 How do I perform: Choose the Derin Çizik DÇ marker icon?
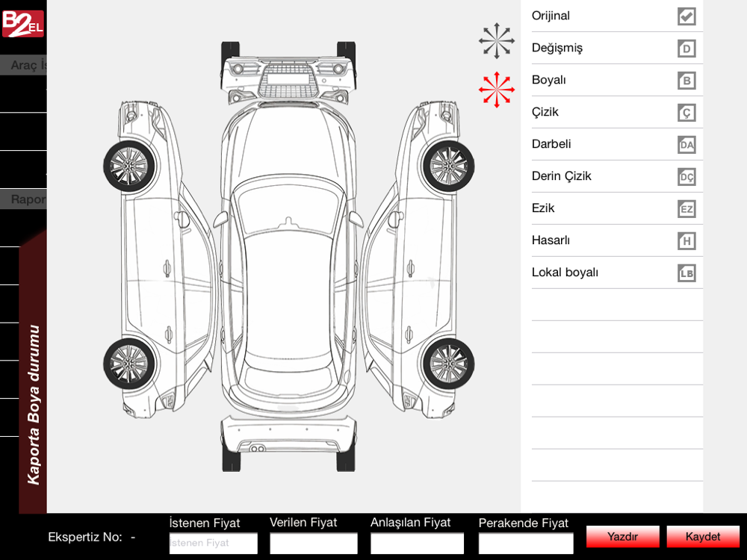686,177
